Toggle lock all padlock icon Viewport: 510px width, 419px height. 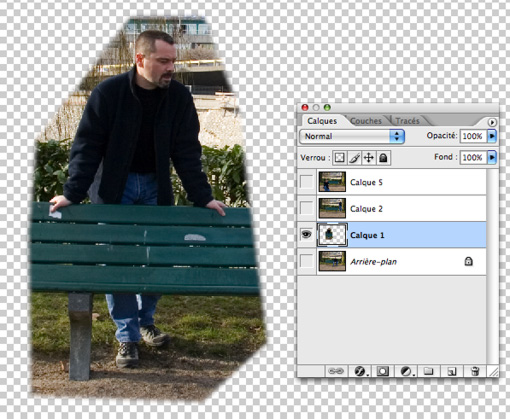tap(383, 158)
